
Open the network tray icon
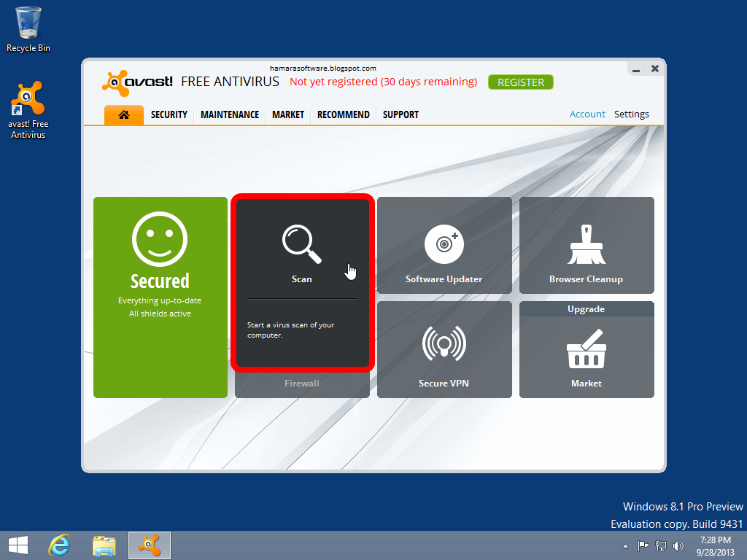pos(661,545)
